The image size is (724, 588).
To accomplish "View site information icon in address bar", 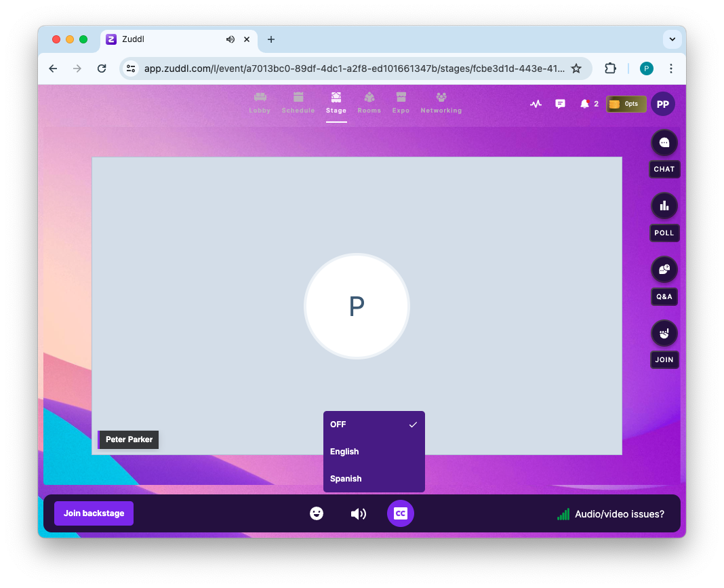I will click(131, 68).
